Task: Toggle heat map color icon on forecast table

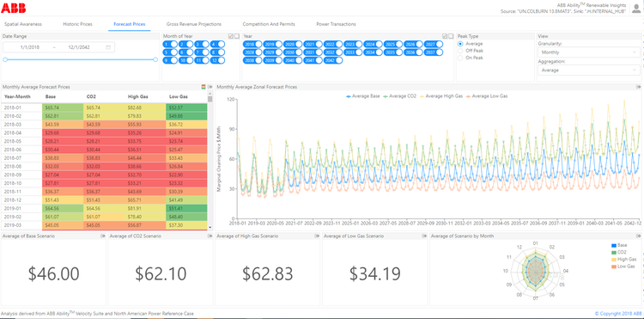Action: [x=204, y=87]
